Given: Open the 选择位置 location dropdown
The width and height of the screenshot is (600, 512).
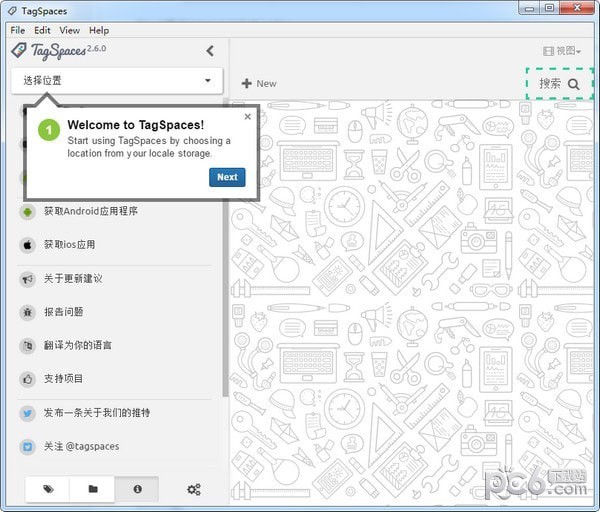Looking at the screenshot, I should [117, 80].
